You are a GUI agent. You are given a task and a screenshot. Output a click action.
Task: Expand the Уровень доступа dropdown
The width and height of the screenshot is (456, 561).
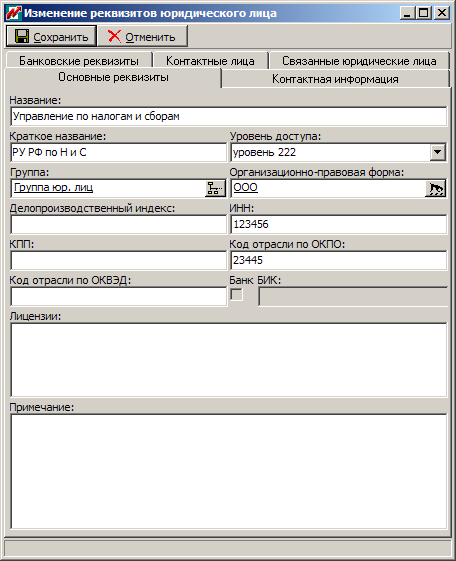[x=437, y=152]
